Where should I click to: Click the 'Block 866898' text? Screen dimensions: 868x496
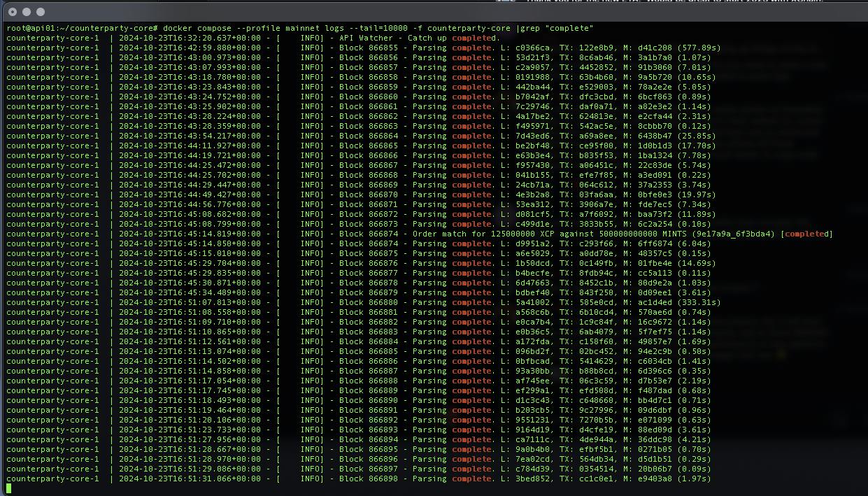click(x=369, y=479)
